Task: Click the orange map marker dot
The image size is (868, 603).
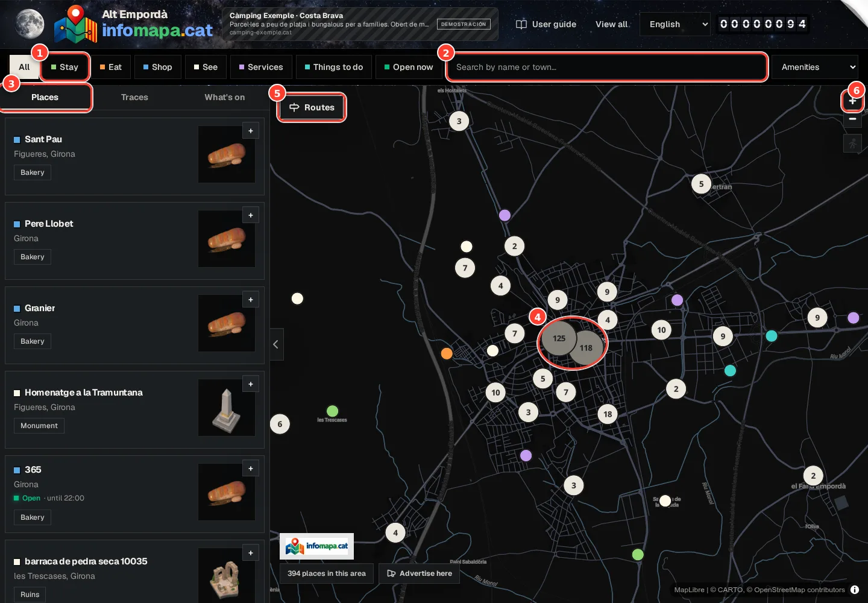Action: 447,353
